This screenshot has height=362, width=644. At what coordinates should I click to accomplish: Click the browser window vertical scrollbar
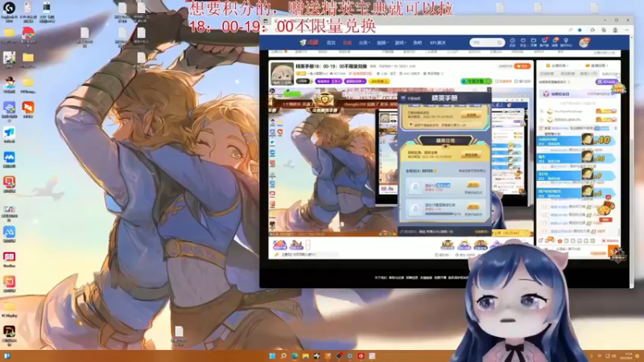tap(631, 160)
